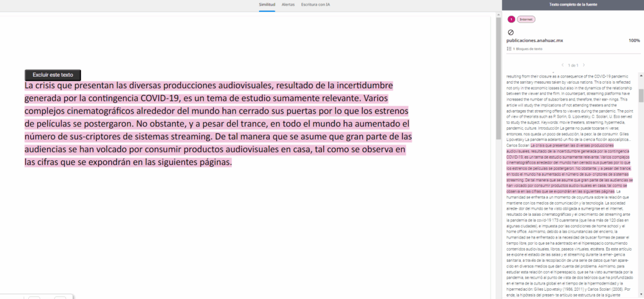Click the Internet source type tag

click(x=526, y=20)
